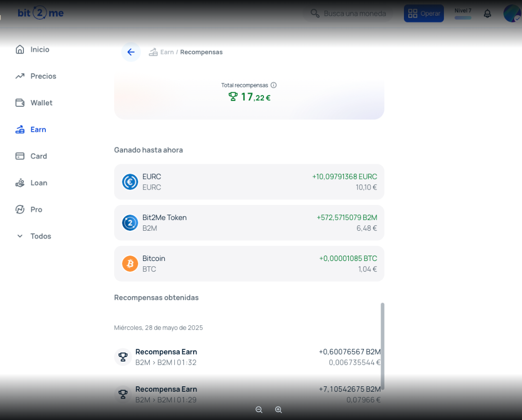Click the zoom out magnifier icon

click(x=259, y=410)
